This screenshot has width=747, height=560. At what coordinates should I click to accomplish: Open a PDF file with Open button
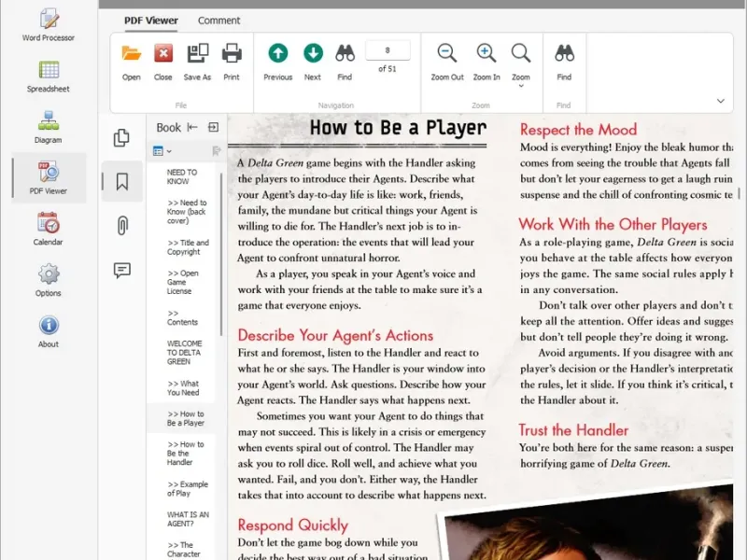(x=132, y=60)
